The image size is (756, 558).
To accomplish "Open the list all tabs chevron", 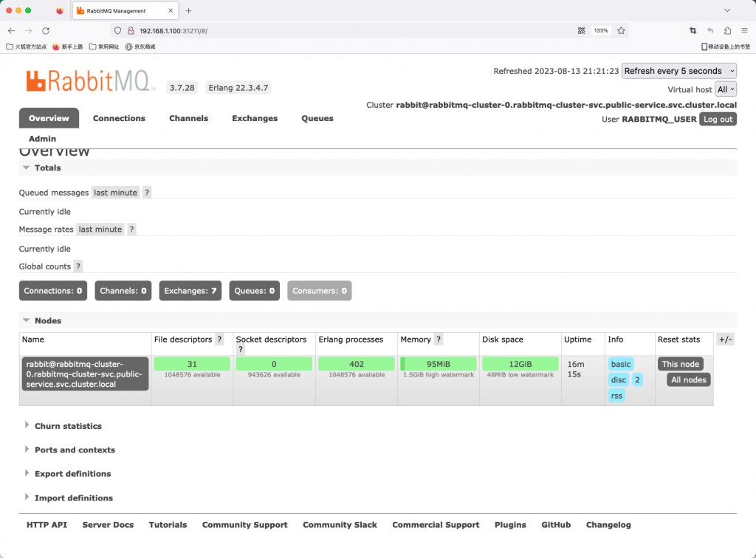I will click(x=727, y=10).
